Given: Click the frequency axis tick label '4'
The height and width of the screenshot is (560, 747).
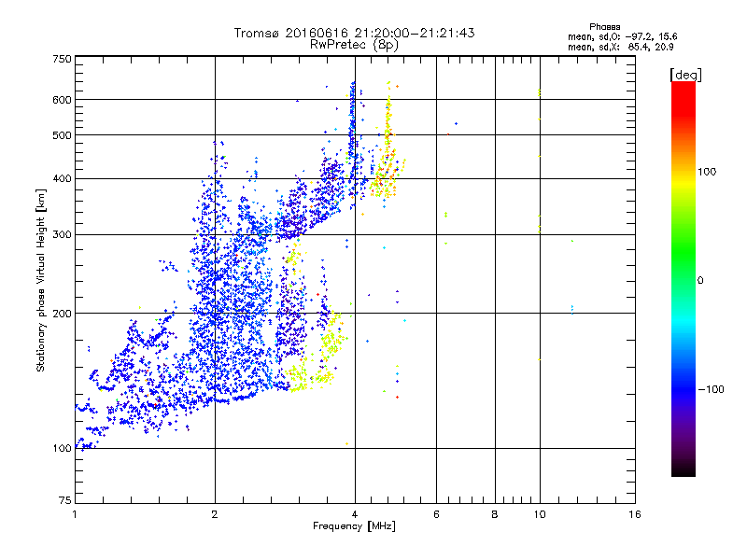Looking at the screenshot, I should 355,514.
